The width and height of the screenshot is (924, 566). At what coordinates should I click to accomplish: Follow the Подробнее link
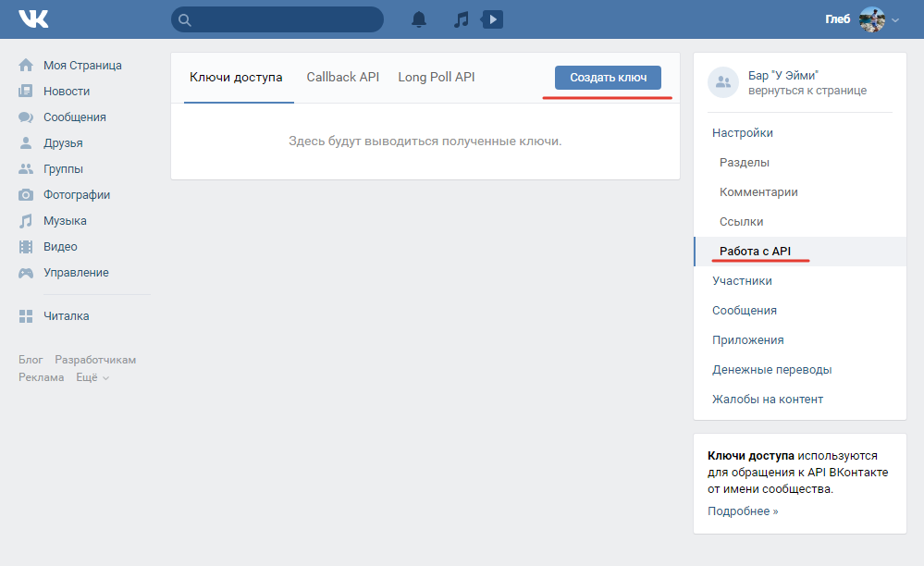point(743,511)
